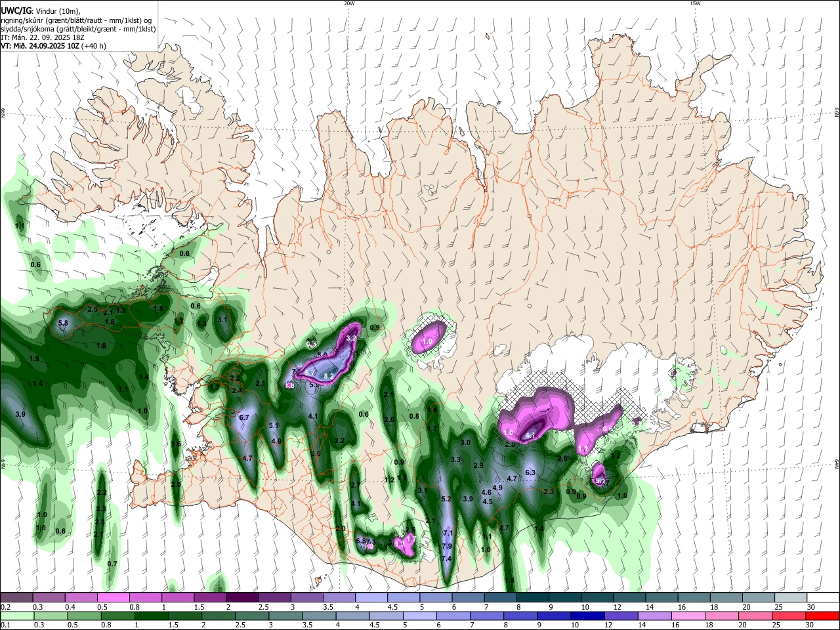The height and width of the screenshot is (630, 840).
Task: Click the 'VT: Mið. 24.09.2025 10Z (+40 h)' line
Action: pos(54,46)
